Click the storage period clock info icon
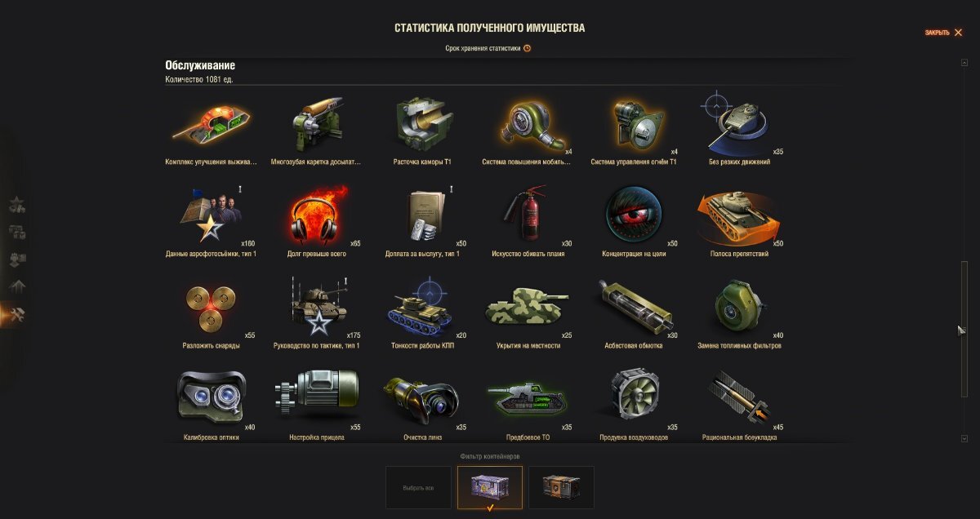Viewport: 980px width, 519px height. point(527,48)
